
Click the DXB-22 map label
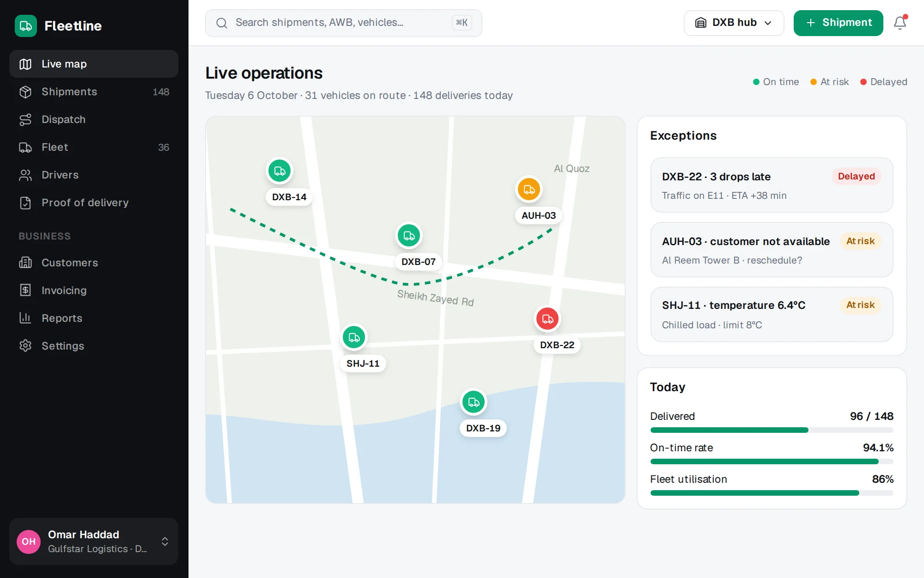point(557,345)
